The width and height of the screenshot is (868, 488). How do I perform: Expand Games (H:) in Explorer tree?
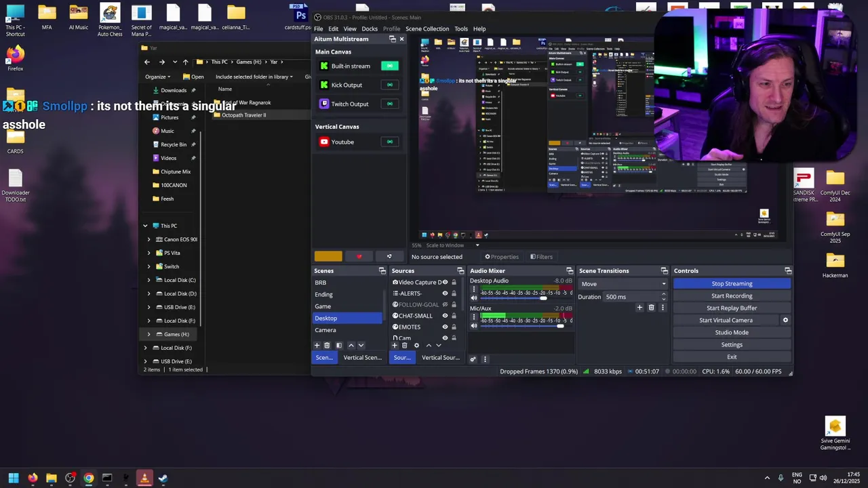[149, 334]
